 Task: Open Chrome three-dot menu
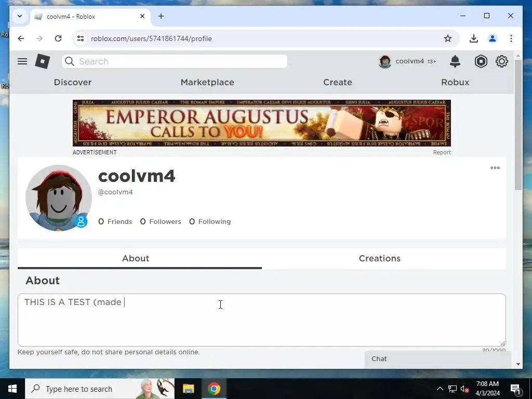point(511,38)
